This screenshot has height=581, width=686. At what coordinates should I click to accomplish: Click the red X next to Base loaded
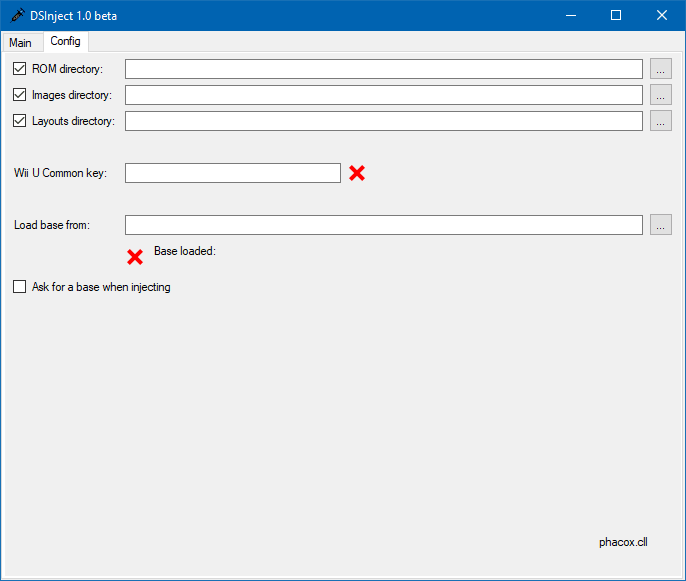click(x=135, y=257)
